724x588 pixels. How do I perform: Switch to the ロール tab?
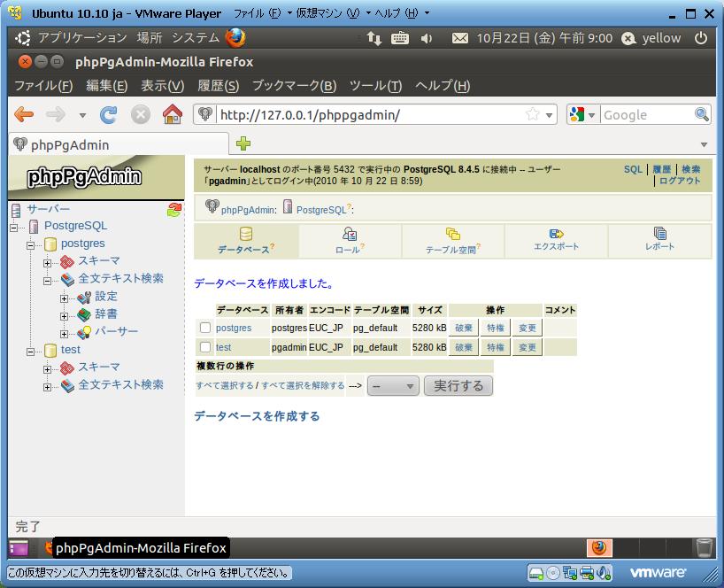(x=350, y=241)
